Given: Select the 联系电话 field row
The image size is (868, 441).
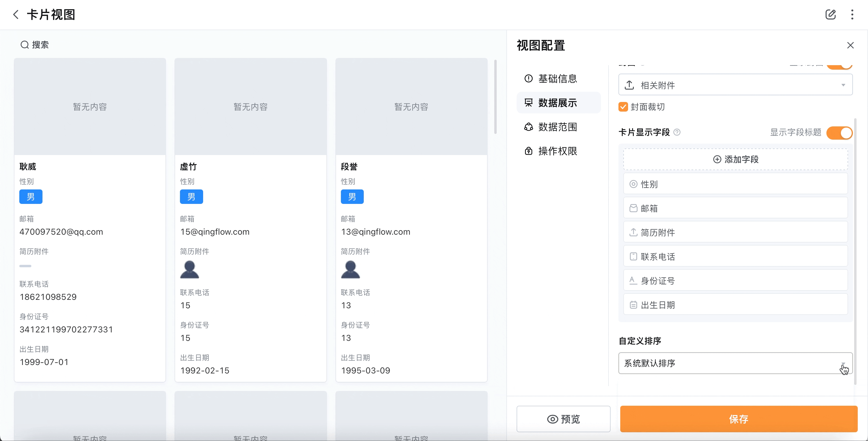Looking at the screenshot, I should coord(735,256).
